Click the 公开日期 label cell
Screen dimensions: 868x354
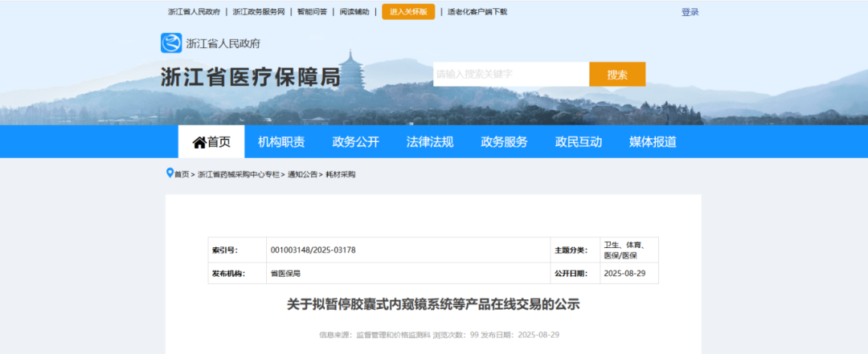pos(575,273)
